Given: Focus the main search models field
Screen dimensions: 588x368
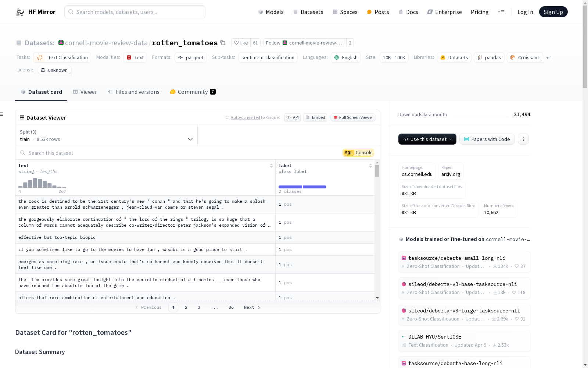Looking at the screenshot, I should (x=135, y=12).
